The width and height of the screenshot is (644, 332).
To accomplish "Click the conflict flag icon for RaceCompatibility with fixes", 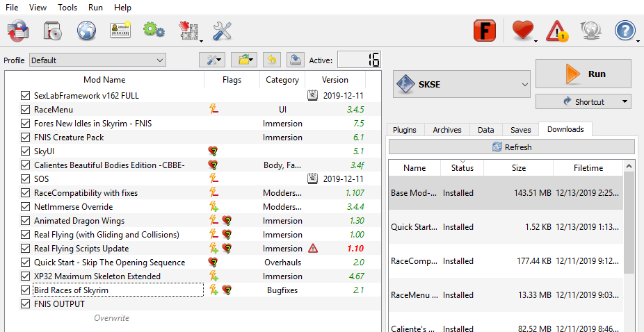I will click(214, 193).
